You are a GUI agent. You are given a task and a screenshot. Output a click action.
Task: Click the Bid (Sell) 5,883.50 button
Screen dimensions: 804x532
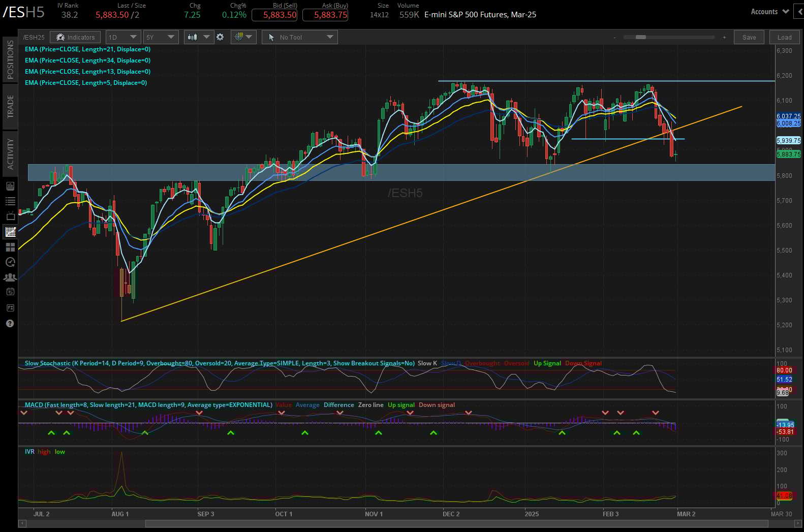pyautogui.click(x=274, y=15)
